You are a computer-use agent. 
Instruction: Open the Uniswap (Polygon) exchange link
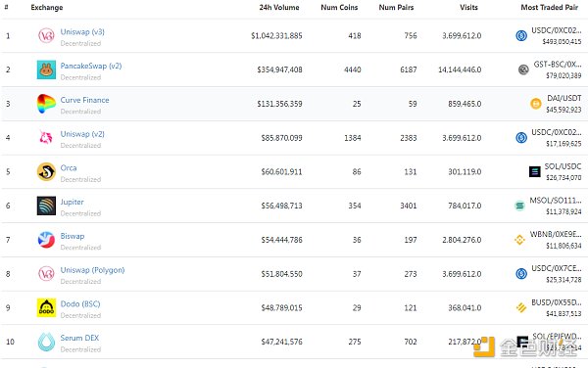[x=92, y=270]
